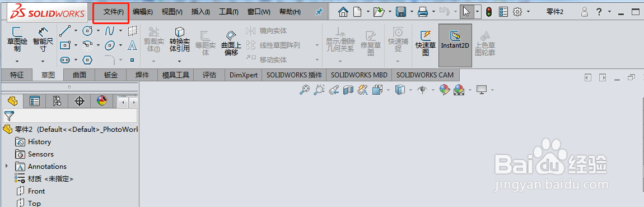Open the 工具(T) menu

229,12
